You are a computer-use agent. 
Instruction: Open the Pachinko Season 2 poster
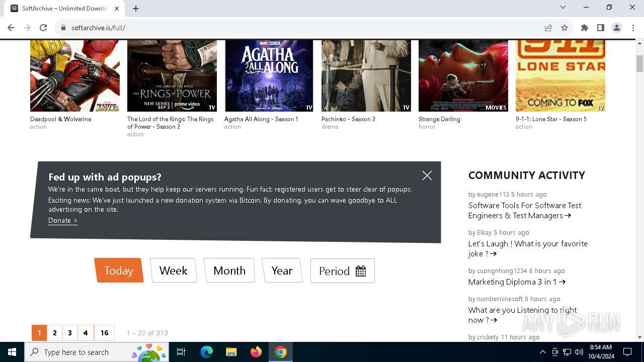click(x=366, y=76)
